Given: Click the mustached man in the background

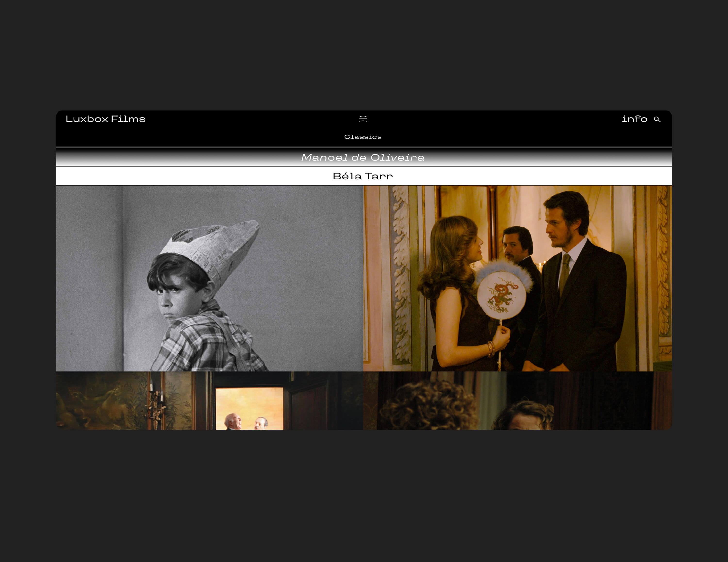Looking at the screenshot, I should [516, 246].
